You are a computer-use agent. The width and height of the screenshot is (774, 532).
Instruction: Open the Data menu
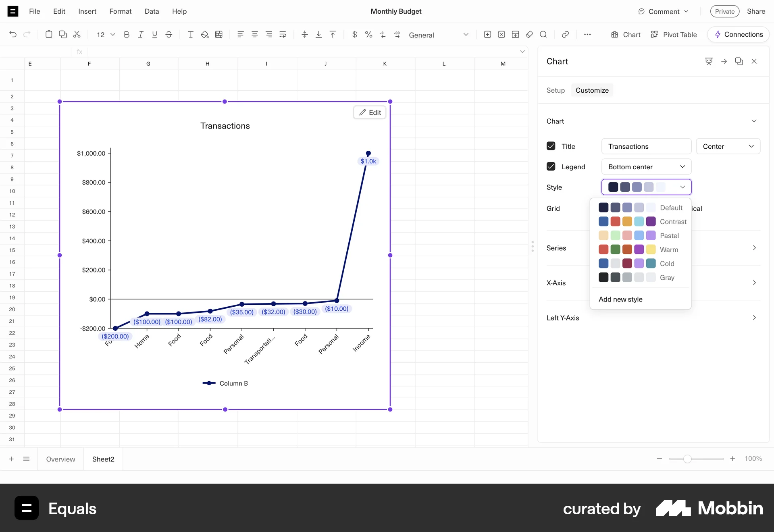tap(151, 11)
